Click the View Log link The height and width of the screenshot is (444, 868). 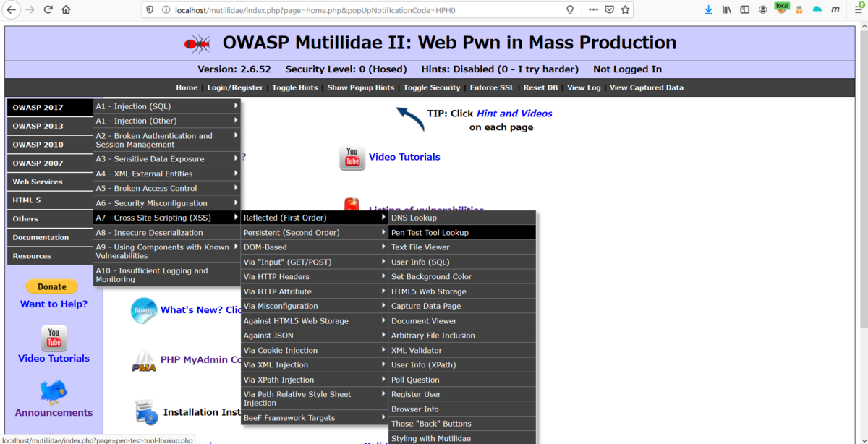(584, 87)
